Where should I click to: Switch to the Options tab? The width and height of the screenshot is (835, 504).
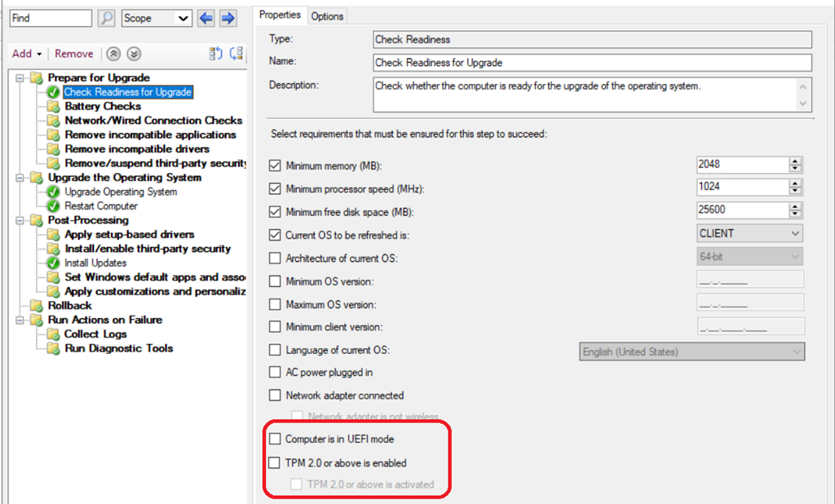327,15
